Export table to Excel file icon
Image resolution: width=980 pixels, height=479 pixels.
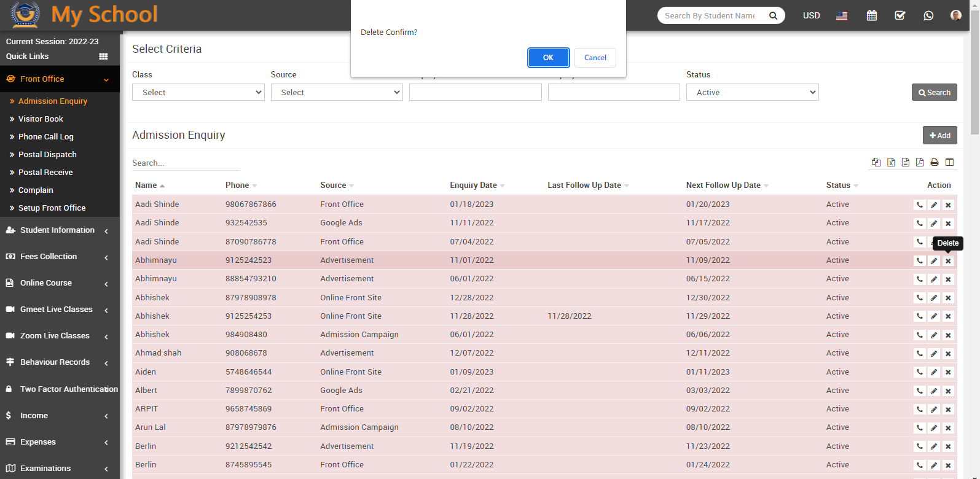891,162
